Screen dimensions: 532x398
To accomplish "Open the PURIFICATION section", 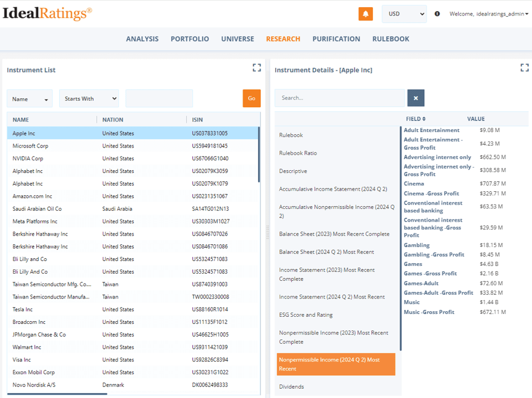I will (336, 39).
